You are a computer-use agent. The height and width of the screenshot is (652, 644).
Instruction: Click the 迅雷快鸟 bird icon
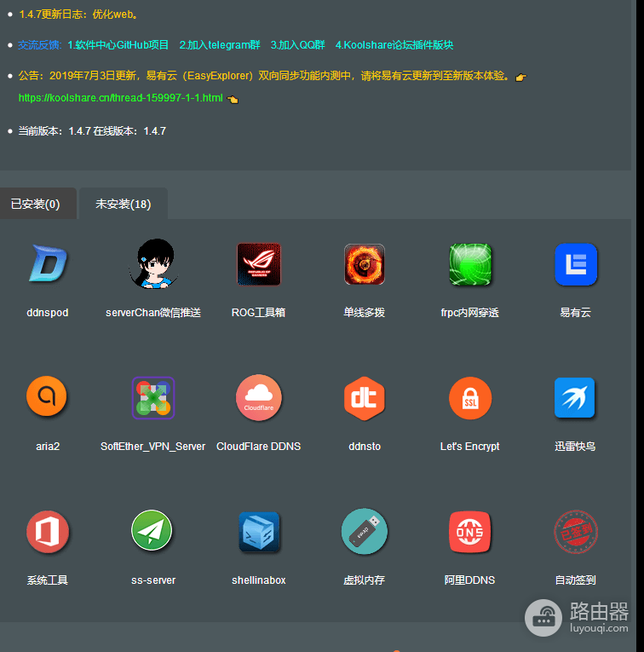[575, 397]
